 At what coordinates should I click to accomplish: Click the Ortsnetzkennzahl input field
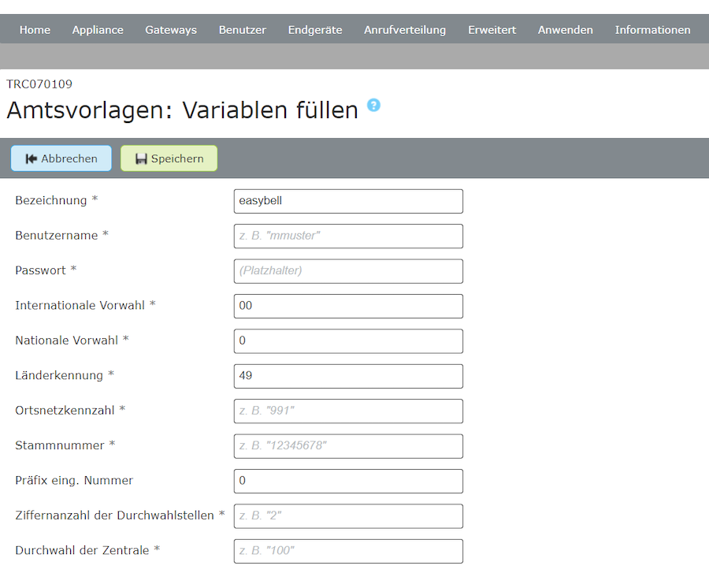point(348,411)
